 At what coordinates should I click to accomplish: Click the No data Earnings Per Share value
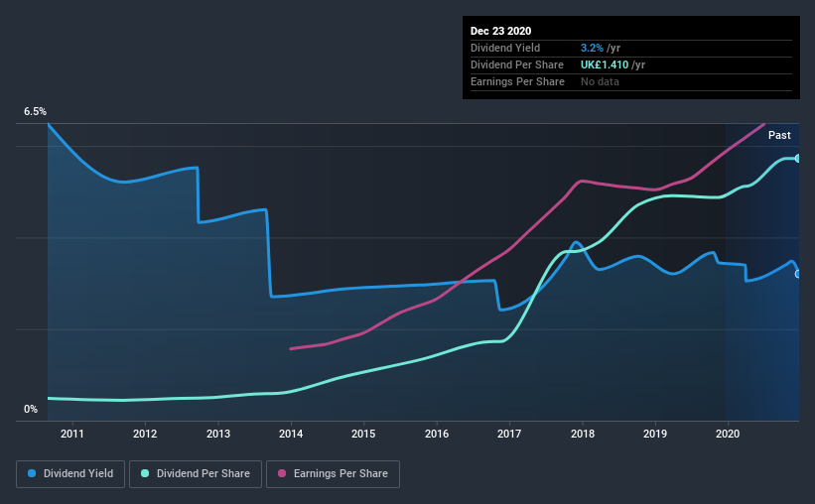[600, 81]
